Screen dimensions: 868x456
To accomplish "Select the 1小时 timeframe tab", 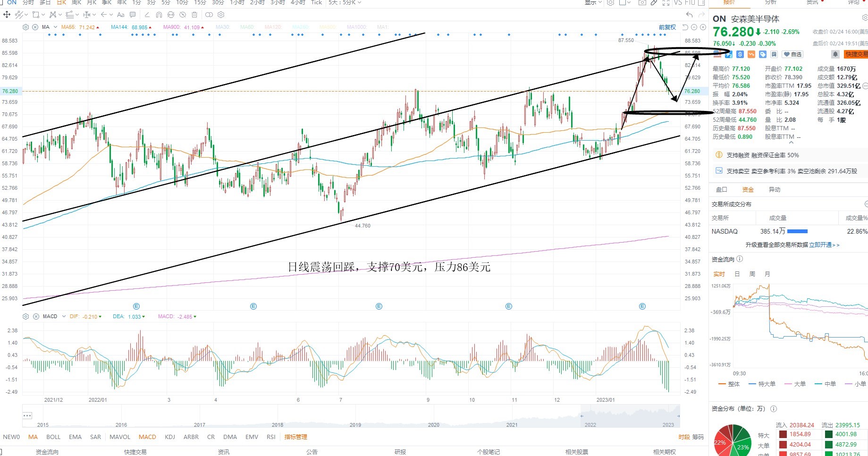I will pos(237,2).
